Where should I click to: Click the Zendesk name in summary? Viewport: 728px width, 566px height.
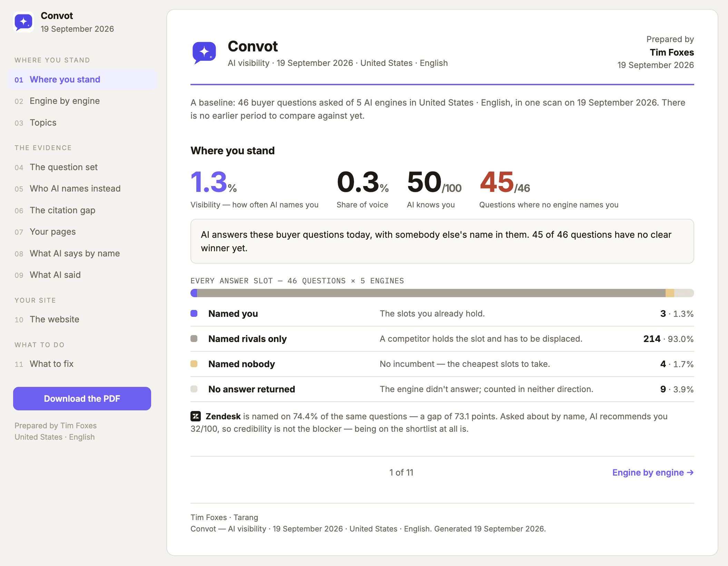223,416
